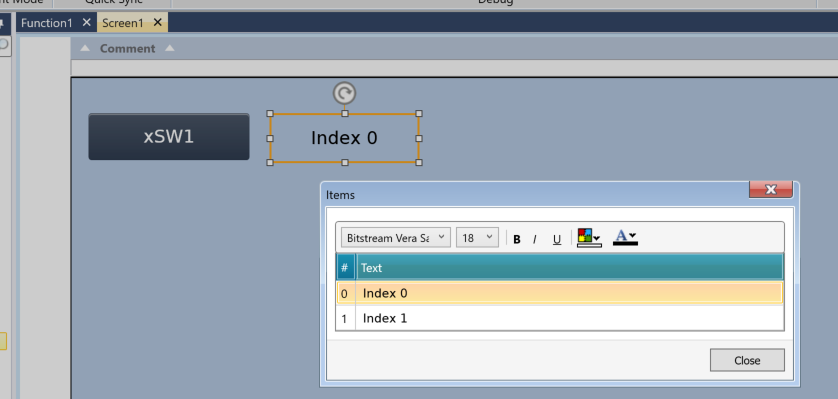Select the xSW1 switch button
Screen dimensions: 838x399
pyautogui.click(x=169, y=137)
